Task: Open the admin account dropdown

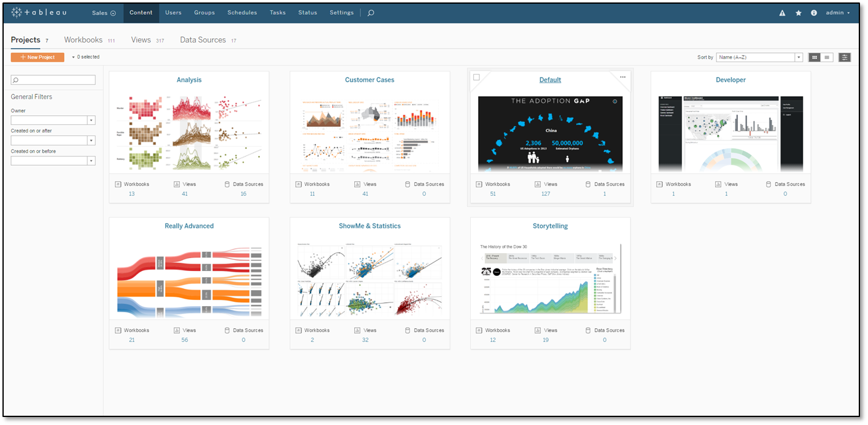Action: tap(836, 12)
